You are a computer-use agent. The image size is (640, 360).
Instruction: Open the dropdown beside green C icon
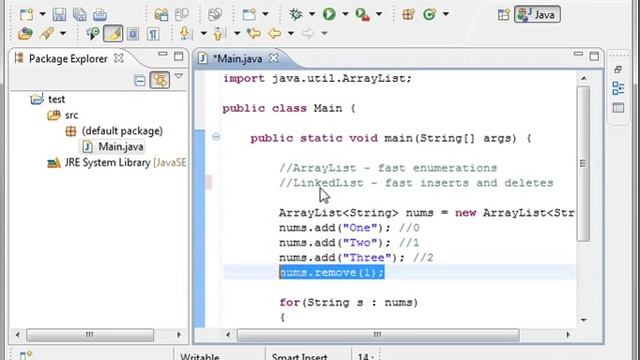coord(446,14)
